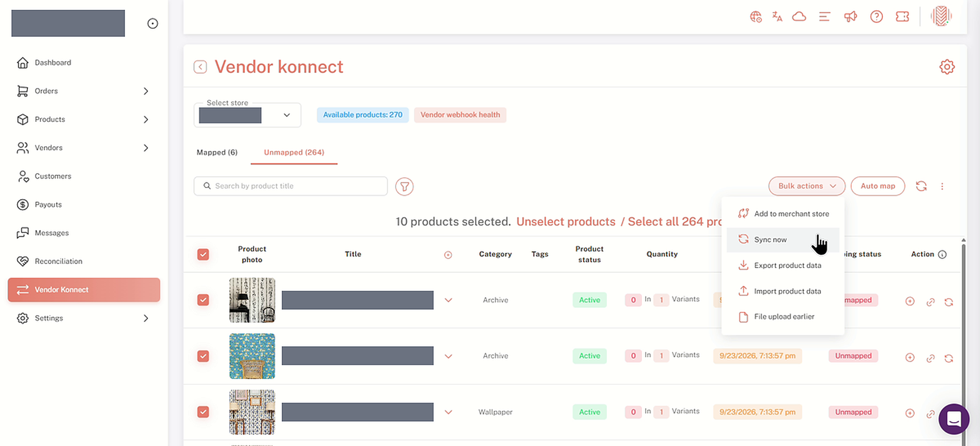The width and height of the screenshot is (980, 446).
Task: Expand second product row title chevron
Action: (x=448, y=356)
